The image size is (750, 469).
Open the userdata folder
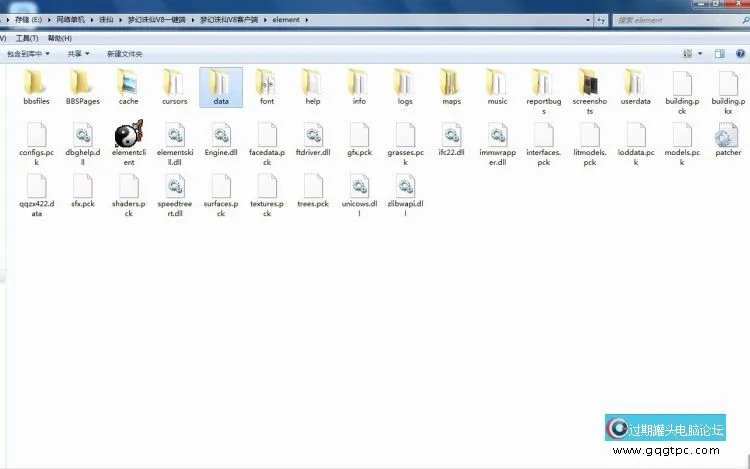click(635, 84)
